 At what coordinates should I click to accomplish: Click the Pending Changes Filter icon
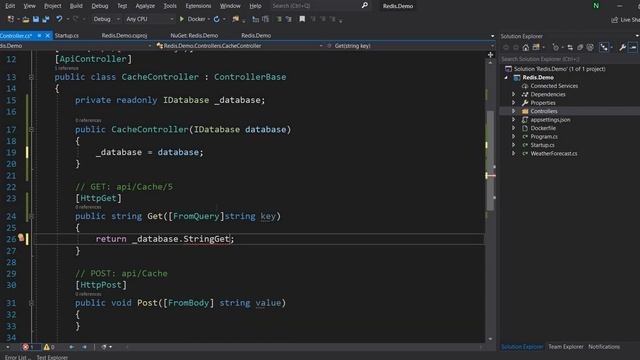tap(556, 48)
